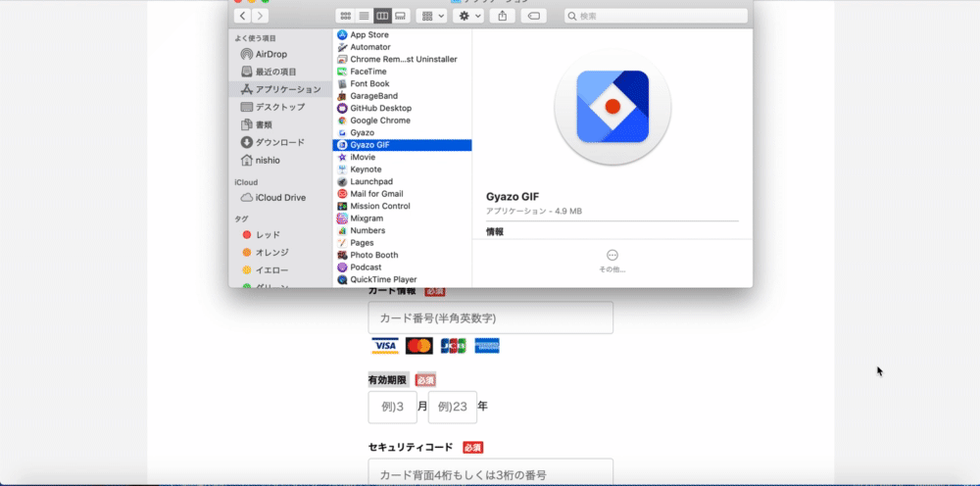Click the expiry year field 例)23
Image resolution: width=980 pixels, height=486 pixels.
tap(453, 408)
